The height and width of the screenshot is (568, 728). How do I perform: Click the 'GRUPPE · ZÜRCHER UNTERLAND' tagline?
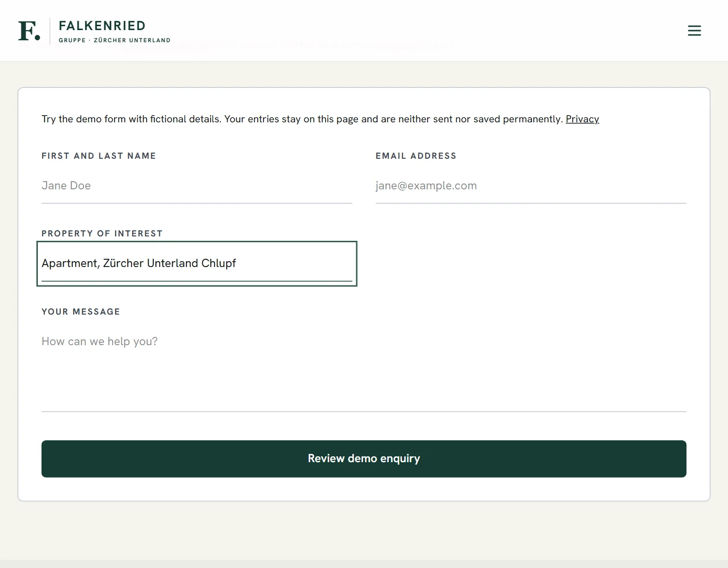tap(115, 40)
